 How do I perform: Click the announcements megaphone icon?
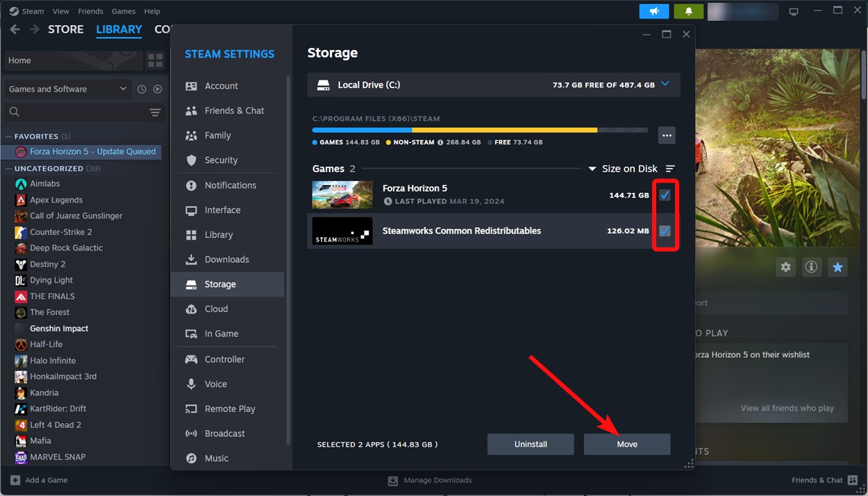(653, 11)
